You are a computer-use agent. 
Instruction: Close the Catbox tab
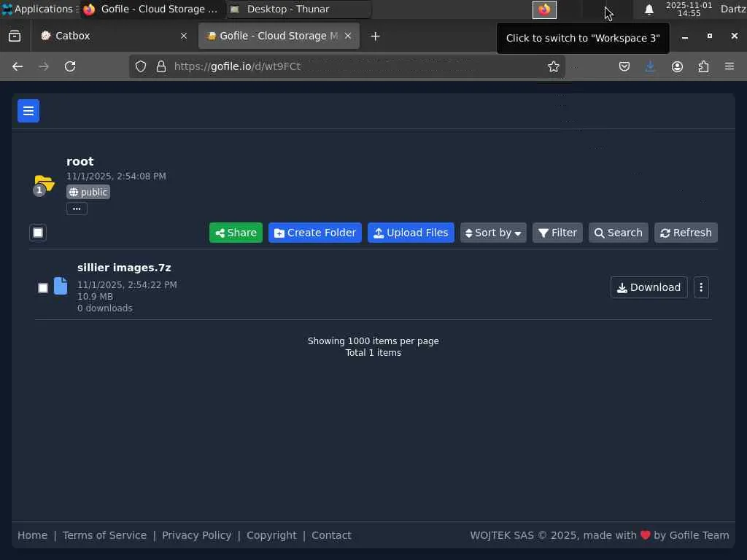pyautogui.click(x=184, y=36)
